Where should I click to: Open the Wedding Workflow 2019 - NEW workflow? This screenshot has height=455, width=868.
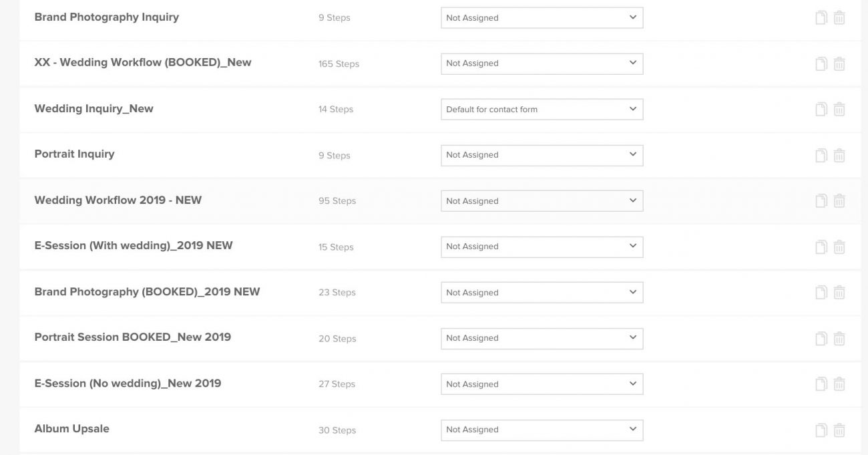[x=118, y=200]
